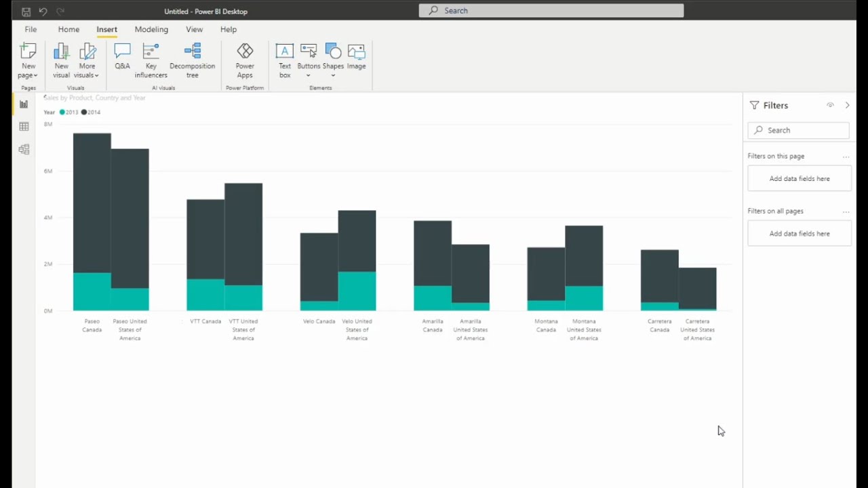Click the New page button
Screen dimensions: 868x488
[28, 61]
